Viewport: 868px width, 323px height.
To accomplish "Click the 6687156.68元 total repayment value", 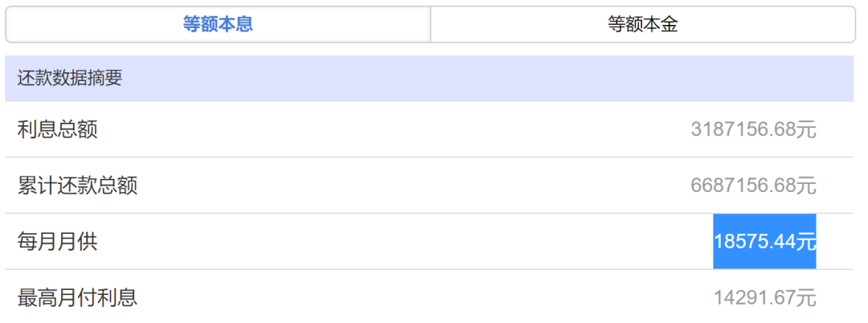I will coord(753,186).
